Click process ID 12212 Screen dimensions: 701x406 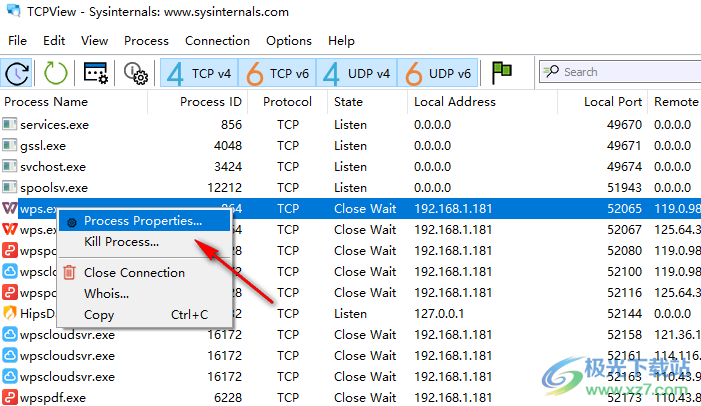pos(224,188)
